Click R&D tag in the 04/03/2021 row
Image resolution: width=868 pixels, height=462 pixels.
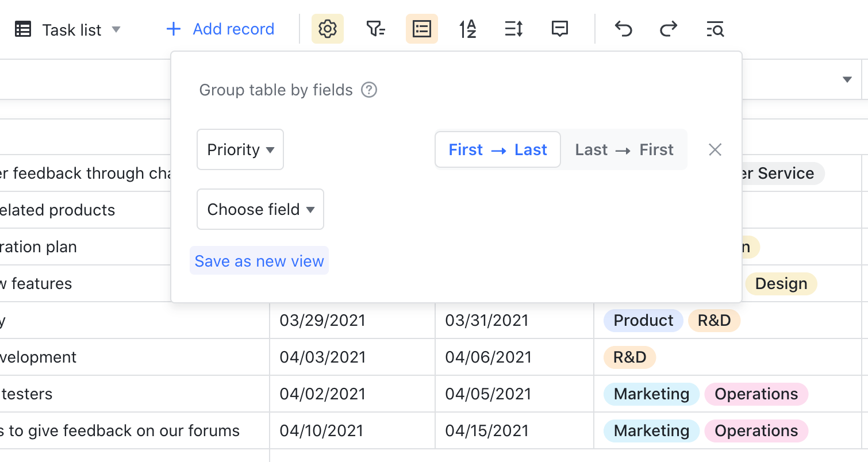629,357
